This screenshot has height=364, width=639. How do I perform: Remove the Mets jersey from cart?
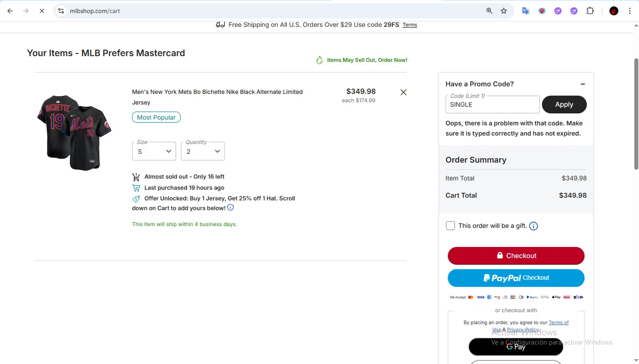click(403, 92)
